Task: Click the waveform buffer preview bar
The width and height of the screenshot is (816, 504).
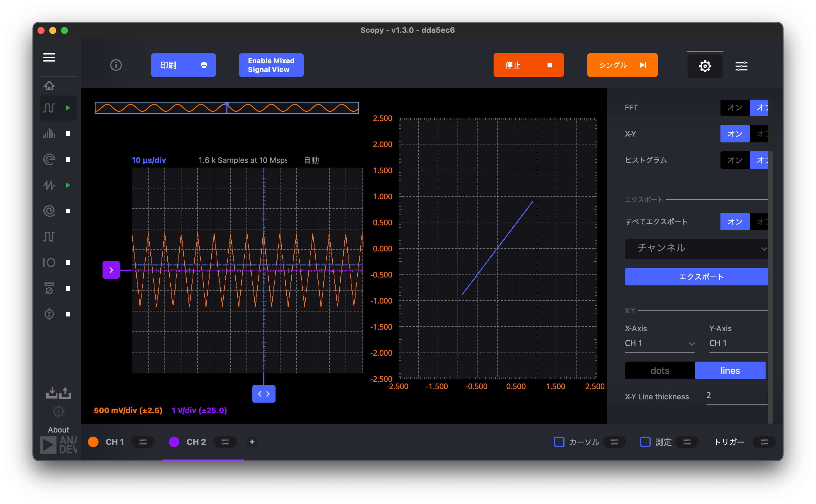Action: pyautogui.click(x=227, y=108)
